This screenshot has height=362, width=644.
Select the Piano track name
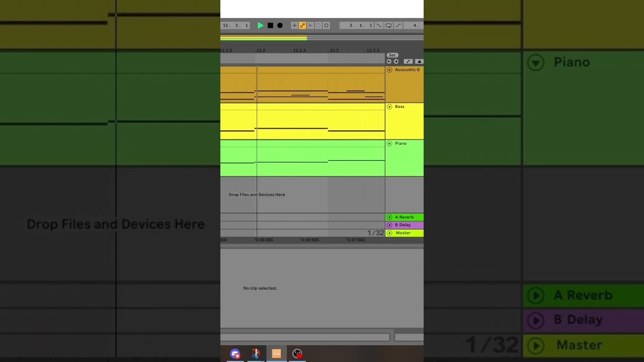click(x=400, y=143)
